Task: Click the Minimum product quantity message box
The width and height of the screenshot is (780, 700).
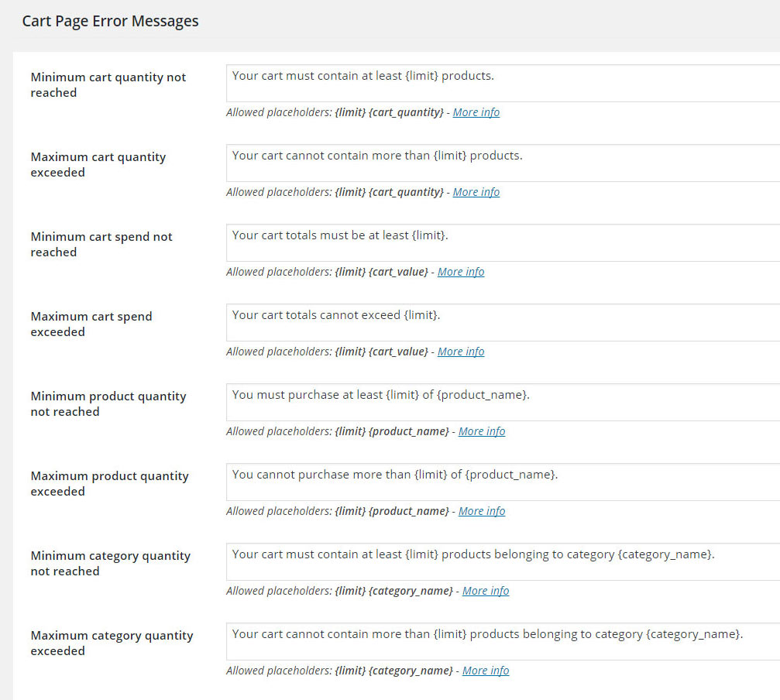Action: coord(503,402)
